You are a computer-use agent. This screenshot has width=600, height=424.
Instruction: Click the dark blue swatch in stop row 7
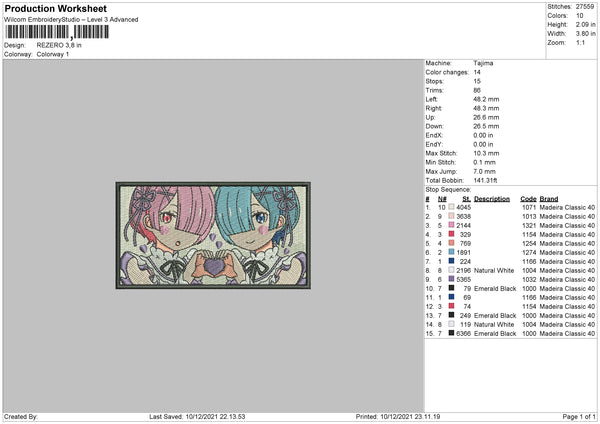[x=452, y=261]
